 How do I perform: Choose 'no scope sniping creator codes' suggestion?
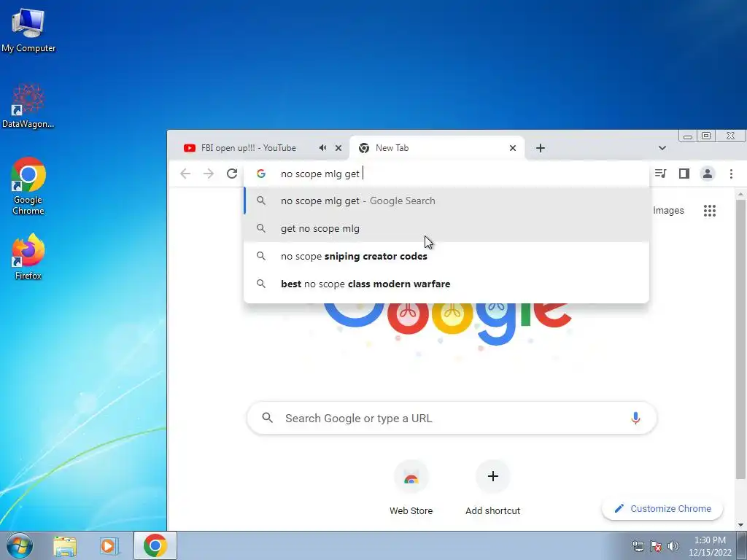coord(446,256)
